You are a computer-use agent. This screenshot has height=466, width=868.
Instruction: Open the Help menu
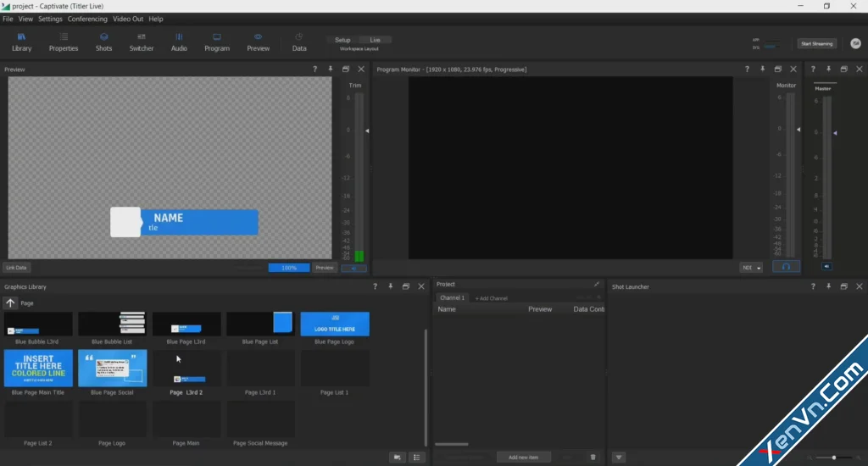pyautogui.click(x=156, y=19)
